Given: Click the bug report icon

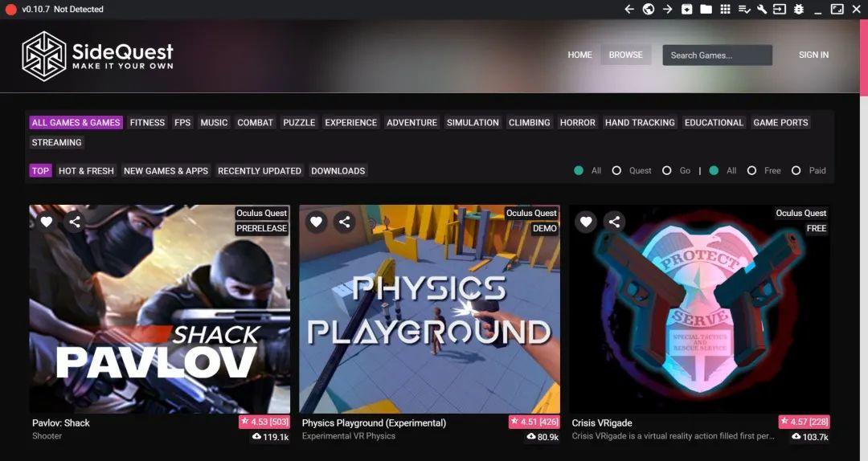Looking at the screenshot, I should 799,10.
